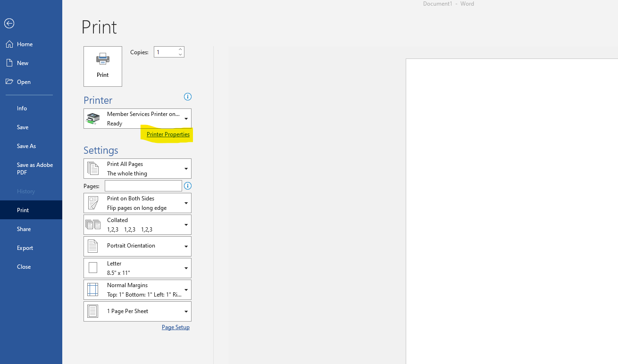The image size is (618, 364).
Task: Expand the 1 Page Per Sheet dropdown arrow
Action: click(x=186, y=312)
